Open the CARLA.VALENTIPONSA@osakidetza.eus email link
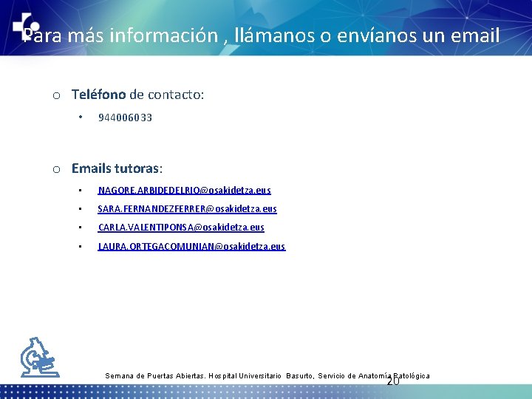The height and width of the screenshot is (399, 532). [x=181, y=228]
